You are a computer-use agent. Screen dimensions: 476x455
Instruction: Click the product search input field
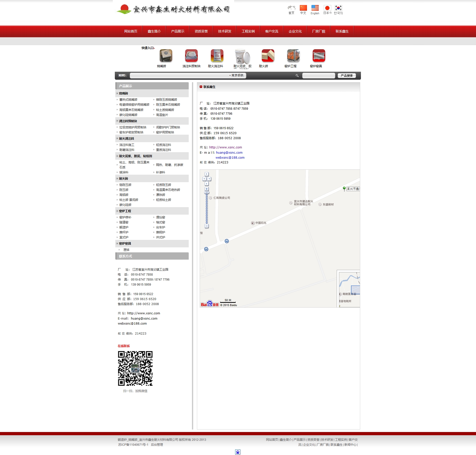coord(318,75)
